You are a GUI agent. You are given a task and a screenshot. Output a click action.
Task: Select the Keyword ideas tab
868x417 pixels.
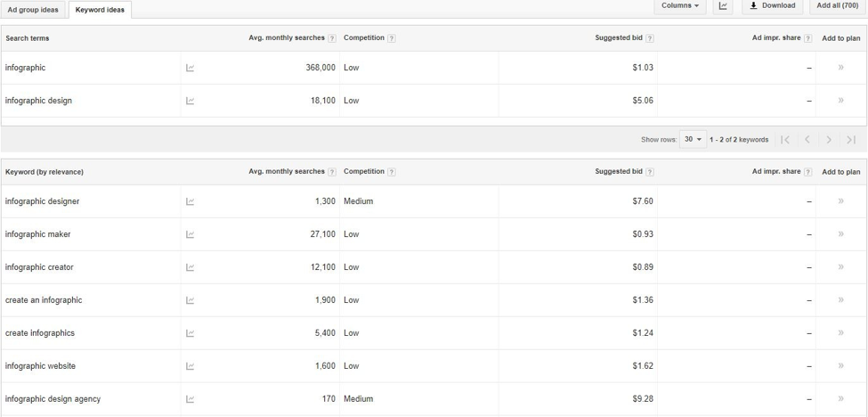pyautogui.click(x=100, y=10)
